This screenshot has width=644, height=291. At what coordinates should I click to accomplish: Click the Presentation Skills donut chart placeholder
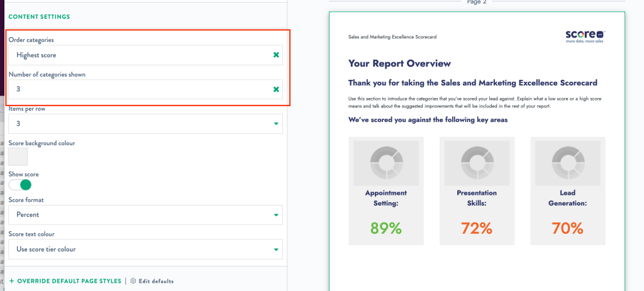pos(477,163)
